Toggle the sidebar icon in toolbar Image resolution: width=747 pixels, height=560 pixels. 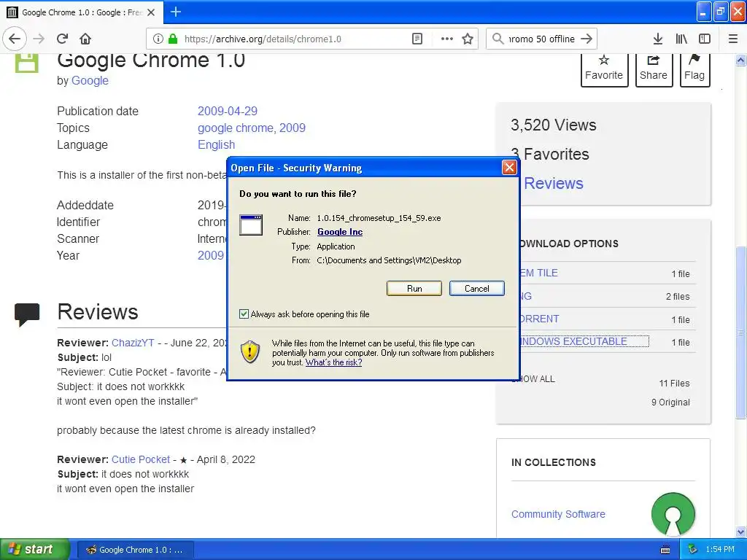tap(705, 39)
